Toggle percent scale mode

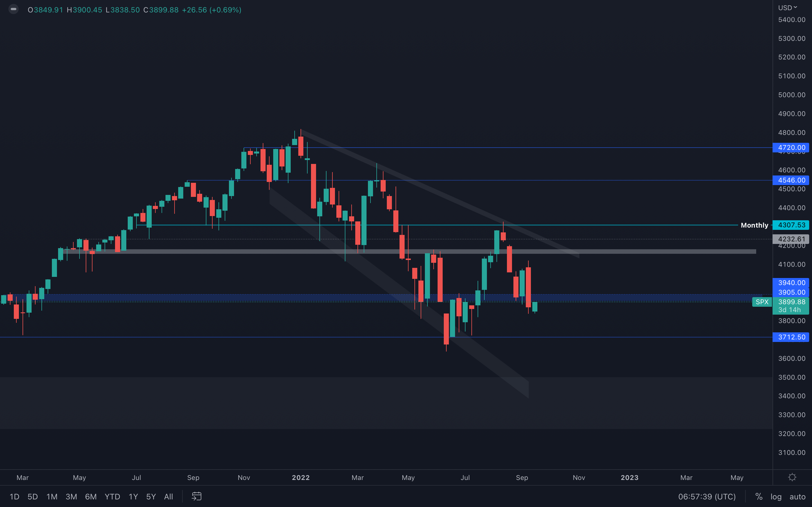759,497
